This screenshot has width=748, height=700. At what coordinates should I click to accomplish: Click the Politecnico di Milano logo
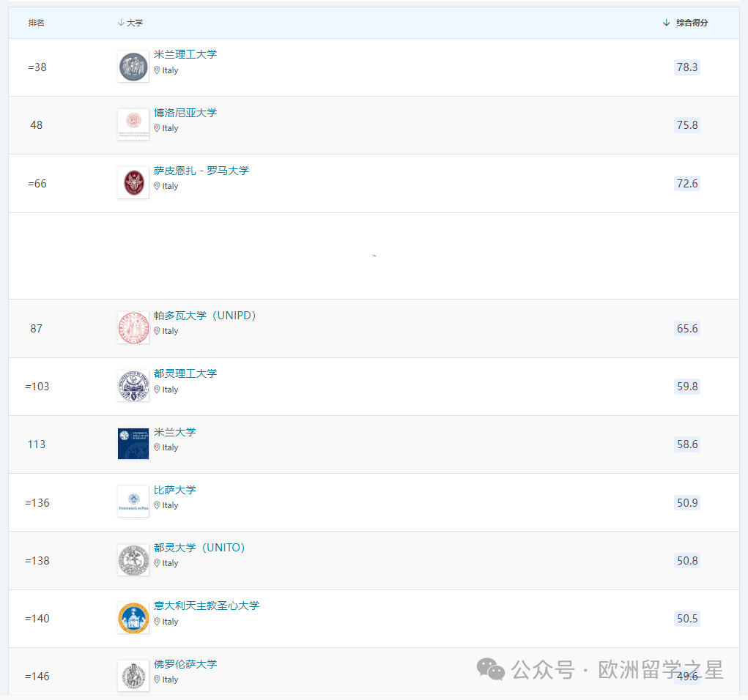coord(133,67)
